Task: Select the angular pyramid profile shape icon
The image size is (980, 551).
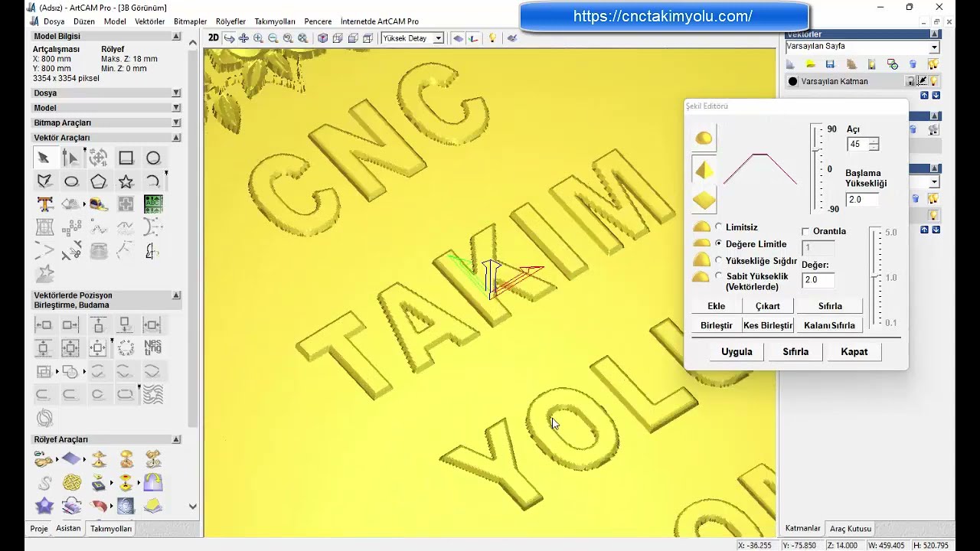Action: click(704, 169)
